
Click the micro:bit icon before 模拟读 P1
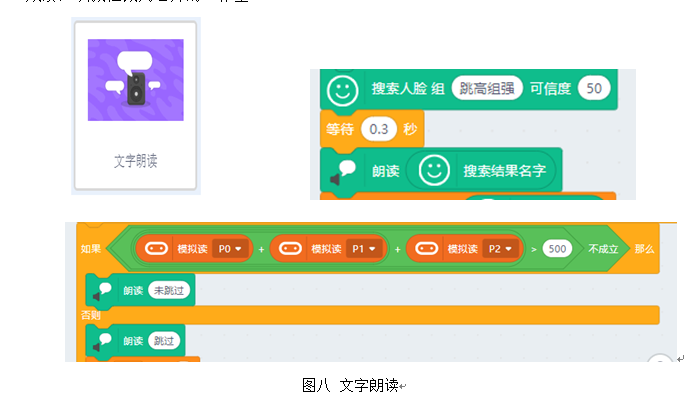click(x=290, y=249)
